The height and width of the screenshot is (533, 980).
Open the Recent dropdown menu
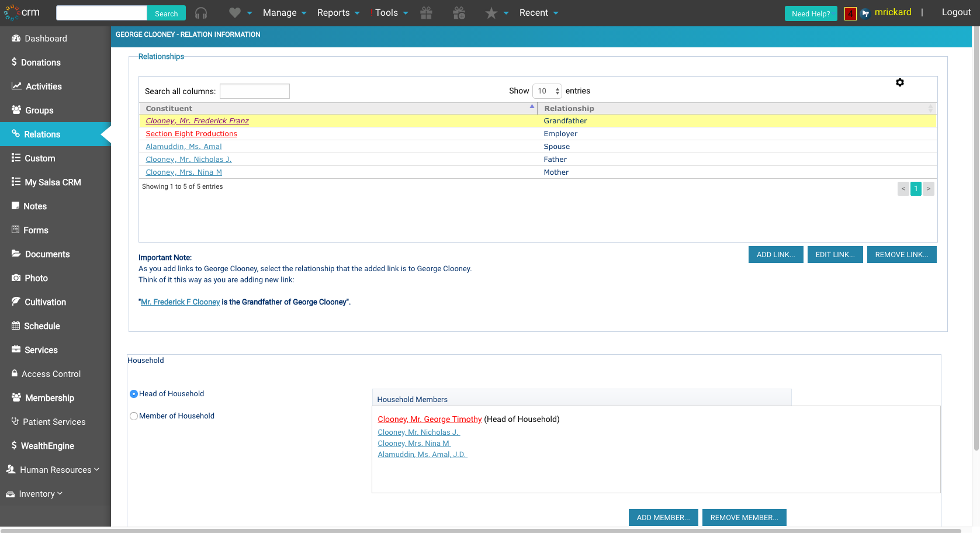pos(539,13)
